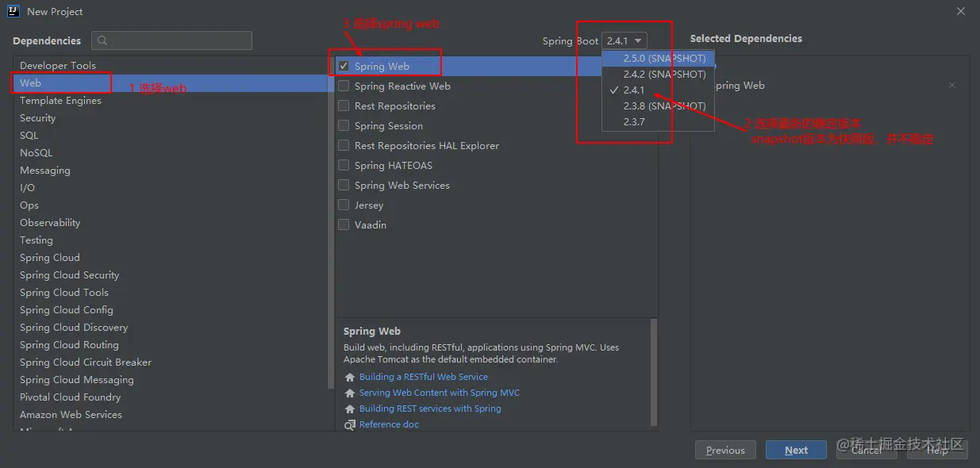Enable Rest Repositories HAL Explorer checkbox

pos(344,145)
